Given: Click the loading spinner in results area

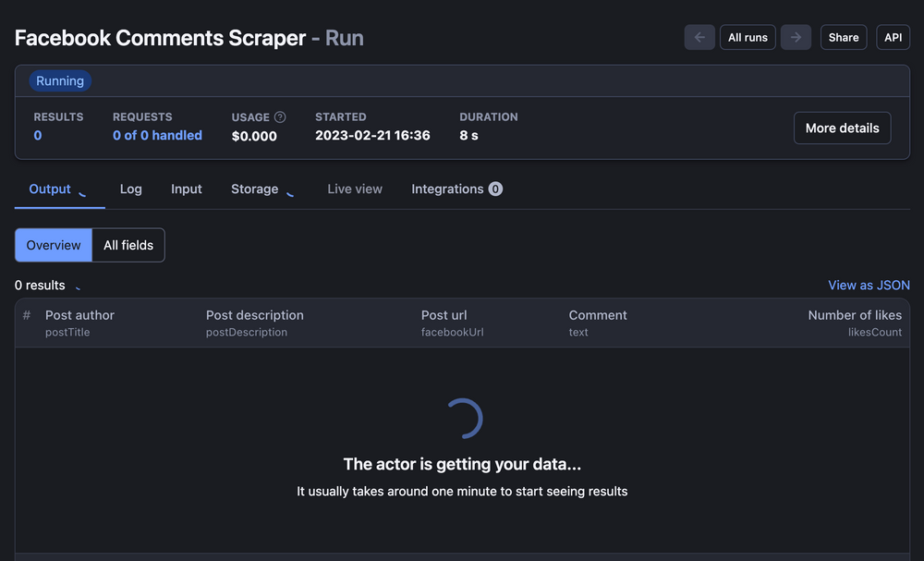Looking at the screenshot, I should coord(462,419).
